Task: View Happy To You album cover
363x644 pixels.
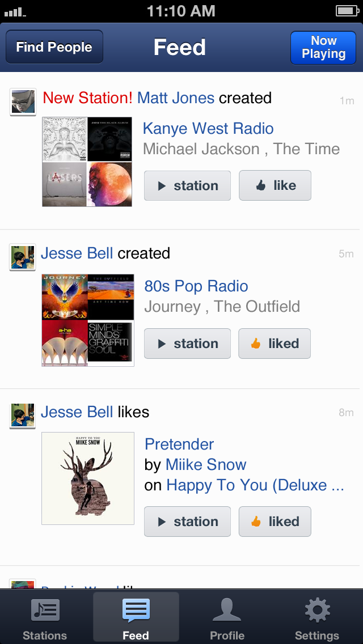Action: point(88,478)
